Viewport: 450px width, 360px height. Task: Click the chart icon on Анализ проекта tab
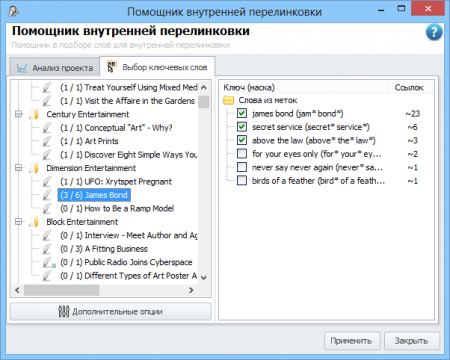(x=22, y=68)
